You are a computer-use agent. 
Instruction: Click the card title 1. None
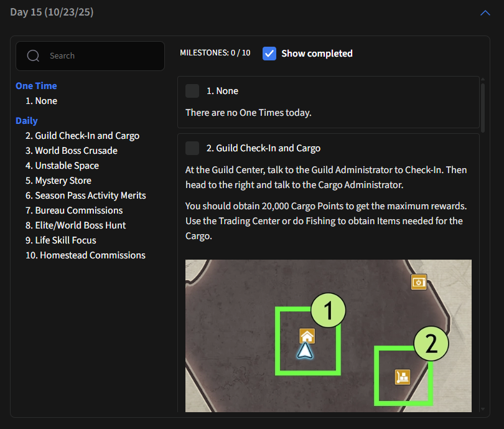[x=222, y=91]
